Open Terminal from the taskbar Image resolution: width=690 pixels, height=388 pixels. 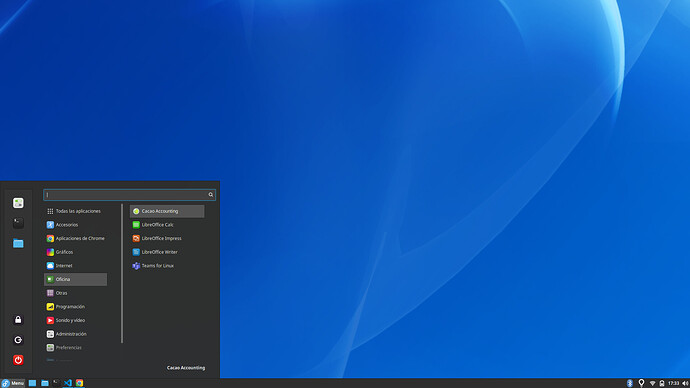pos(56,383)
